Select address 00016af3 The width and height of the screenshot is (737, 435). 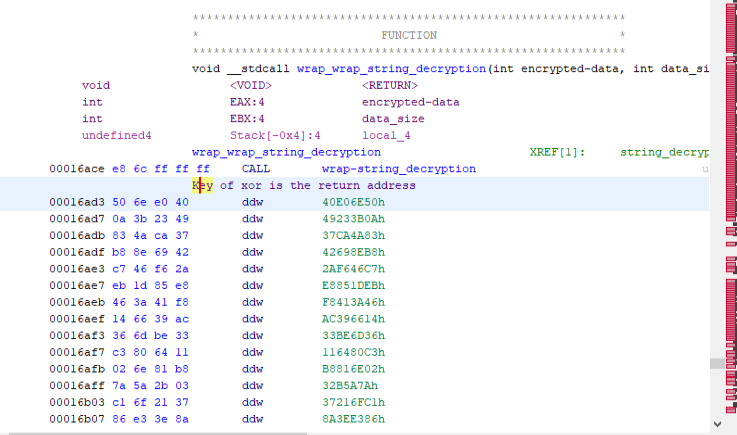[x=77, y=336]
